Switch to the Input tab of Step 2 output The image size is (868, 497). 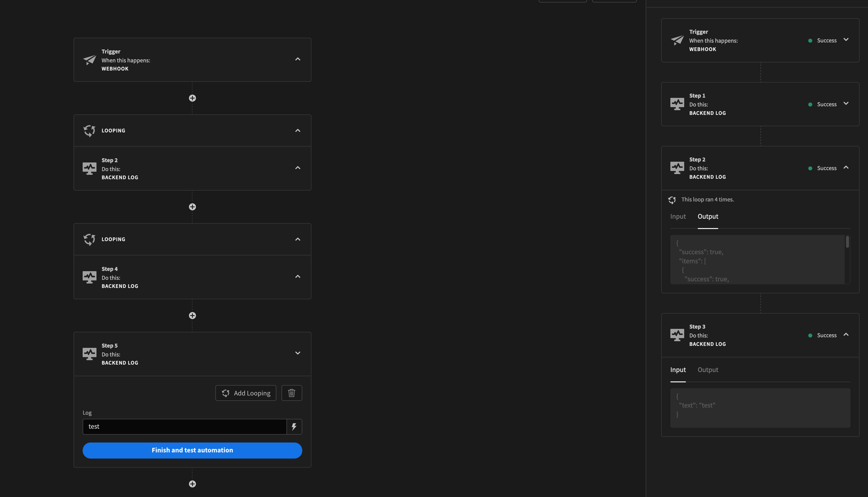(678, 216)
